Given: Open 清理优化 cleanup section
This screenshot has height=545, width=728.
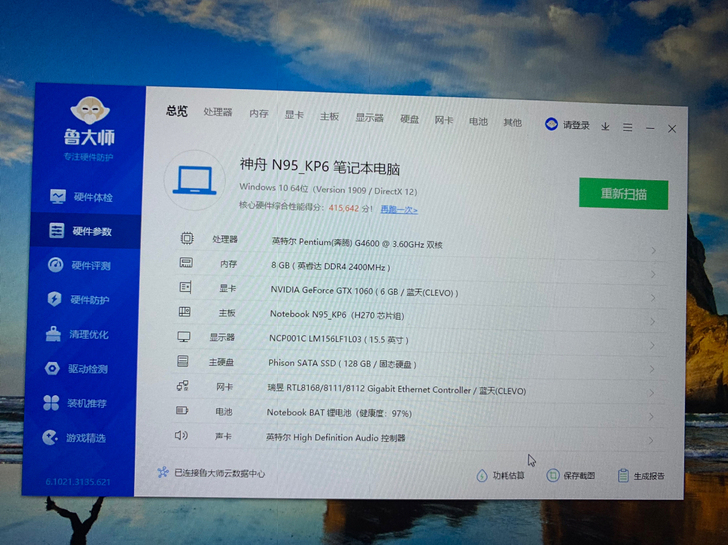Looking at the screenshot, I should [77, 334].
